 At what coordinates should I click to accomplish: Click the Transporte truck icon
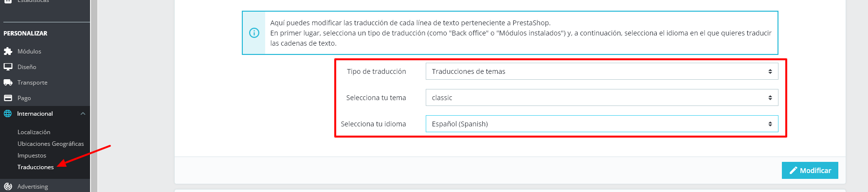[8, 82]
